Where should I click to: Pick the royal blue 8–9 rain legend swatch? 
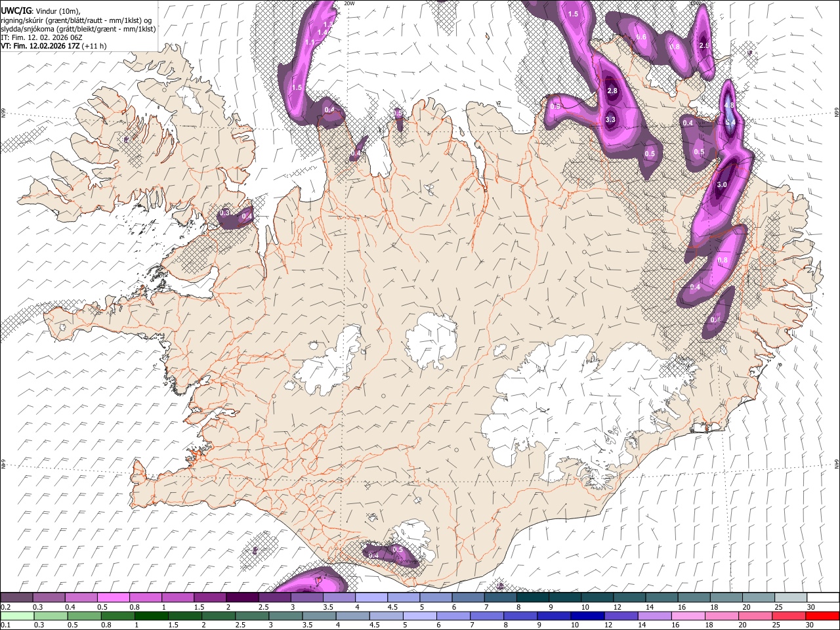pos(520,616)
